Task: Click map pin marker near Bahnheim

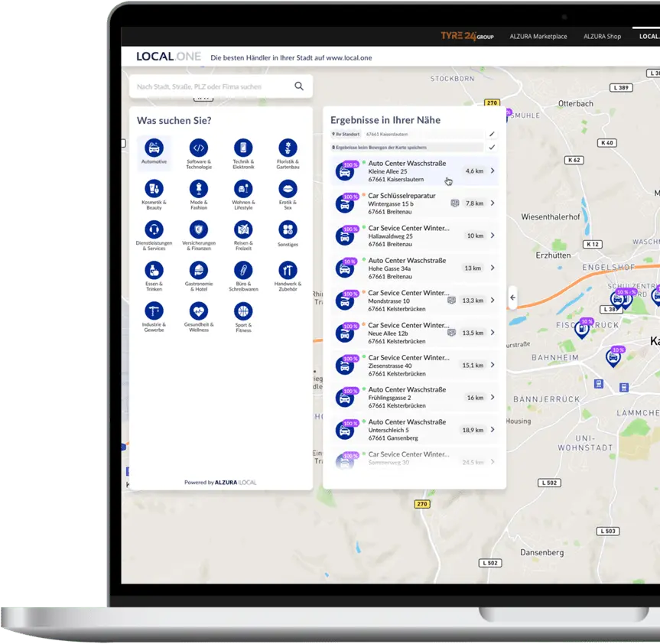Action: point(613,357)
